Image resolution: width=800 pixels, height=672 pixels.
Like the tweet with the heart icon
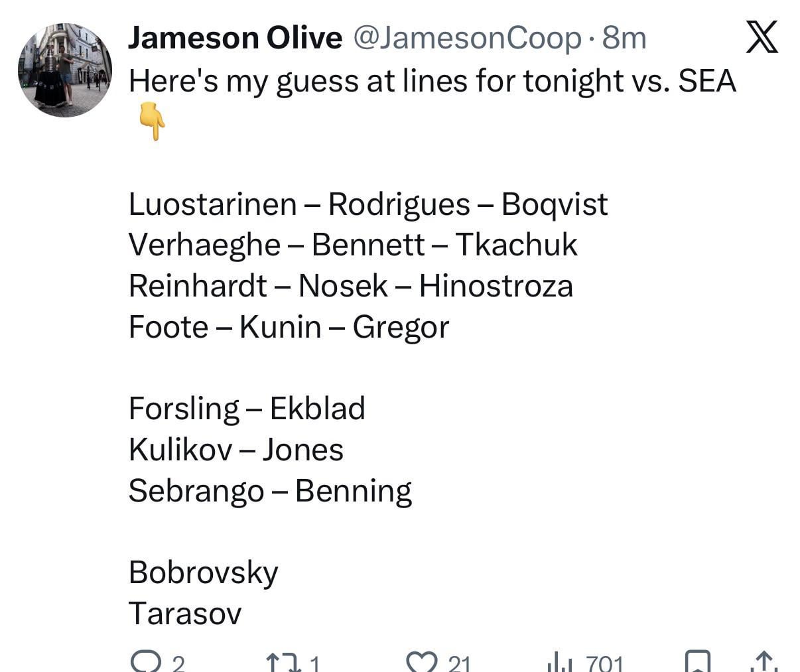pos(419,662)
